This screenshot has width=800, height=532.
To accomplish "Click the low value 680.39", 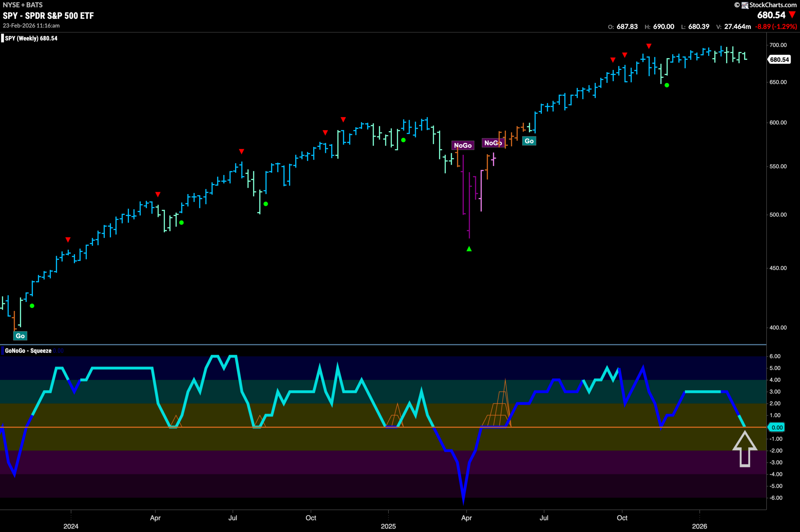I will point(699,27).
